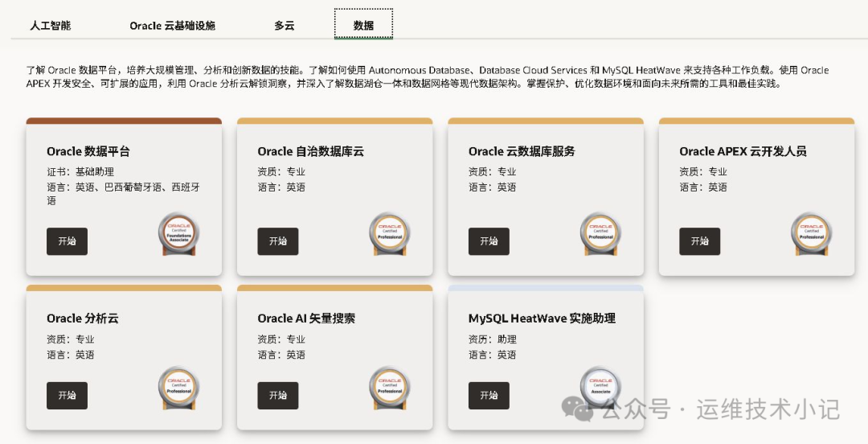Click Professional badge on Oracle AI 矢量搜索 card
868x444 pixels.
[x=390, y=388]
